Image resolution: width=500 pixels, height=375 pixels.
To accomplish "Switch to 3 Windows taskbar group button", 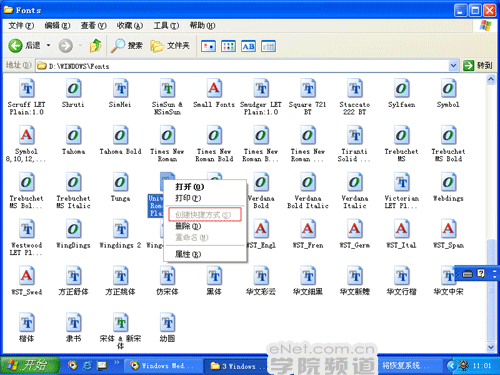I will [x=235, y=366].
